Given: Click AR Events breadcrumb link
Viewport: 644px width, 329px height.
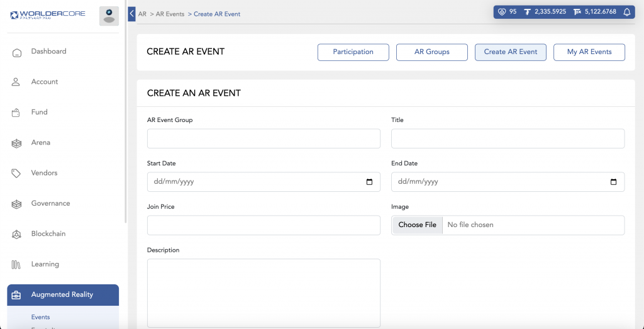Looking at the screenshot, I should pyautogui.click(x=170, y=14).
